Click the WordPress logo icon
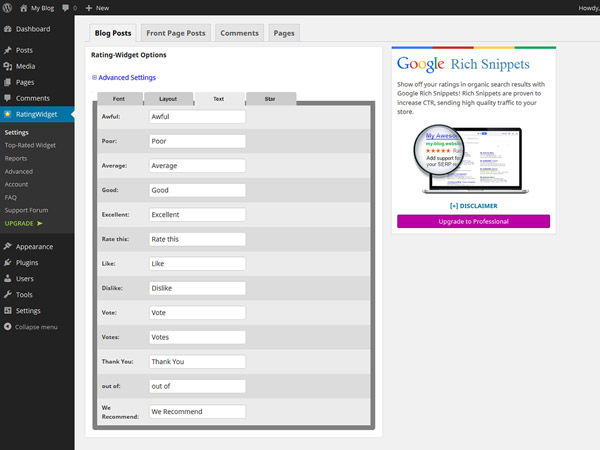 pos(7,8)
